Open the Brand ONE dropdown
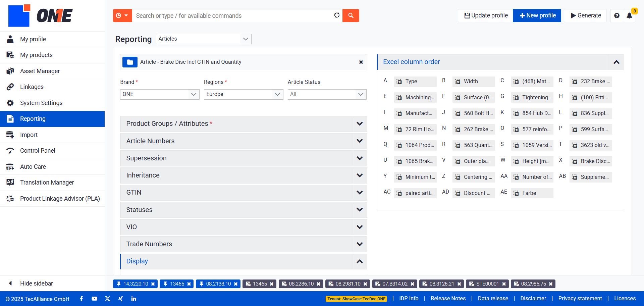The width and height of the screenshot is (644, 306). (160, 94)
